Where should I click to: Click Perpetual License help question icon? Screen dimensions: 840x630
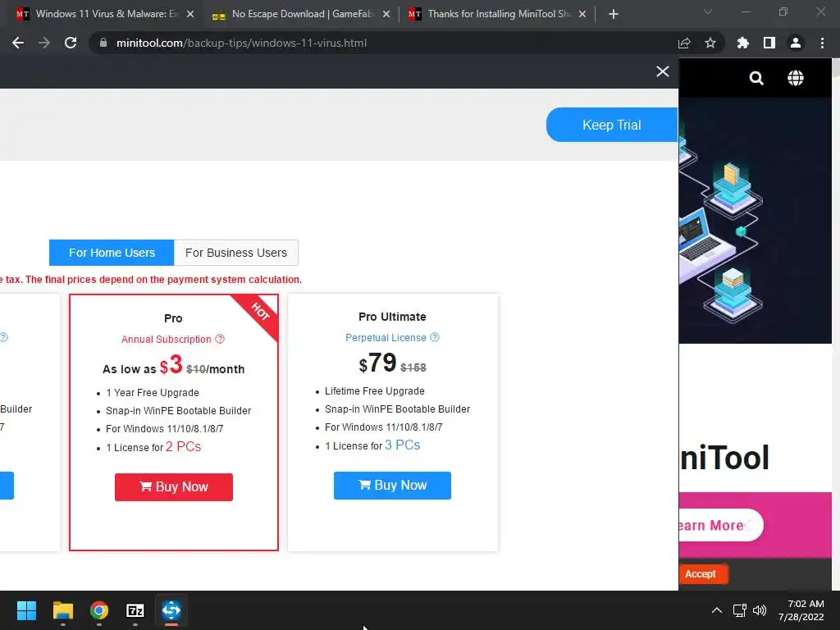tap(435, 337)
